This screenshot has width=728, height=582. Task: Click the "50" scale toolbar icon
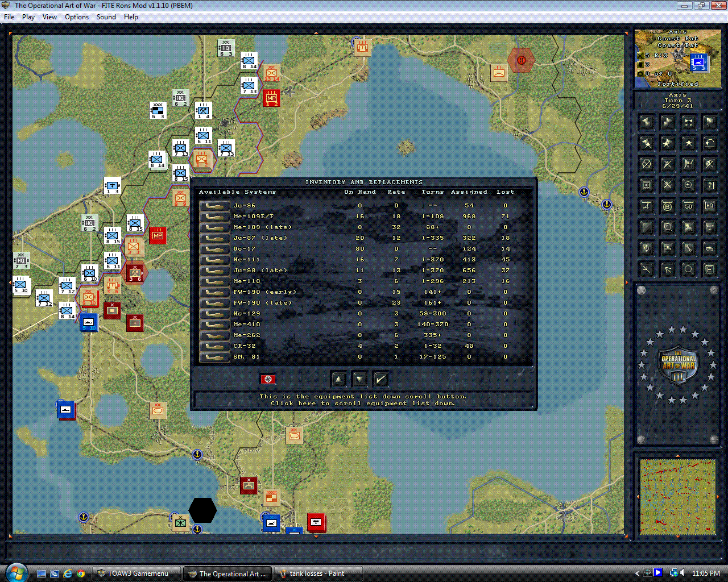pos(689,206)
